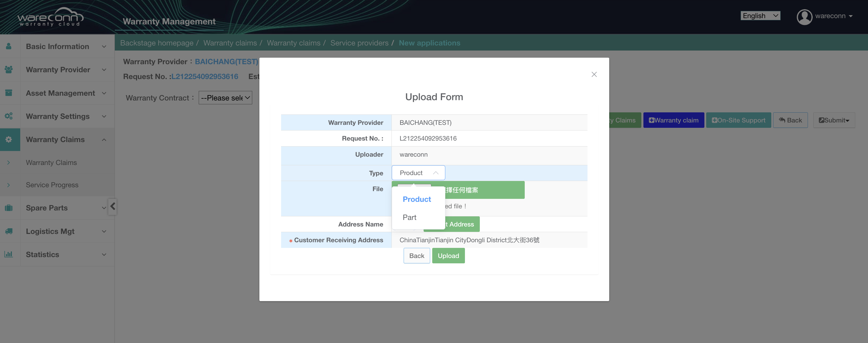The height and width of the screenshot is (343, 868).
Task: Click the Customer Receiving Address value
Action: pos(469,240)
